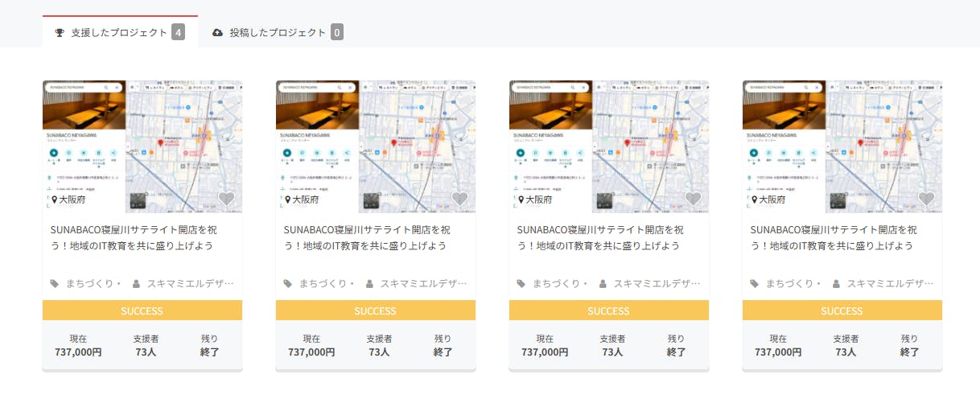Click the 大阪府 location pin on the first card

tap(55, 200)
